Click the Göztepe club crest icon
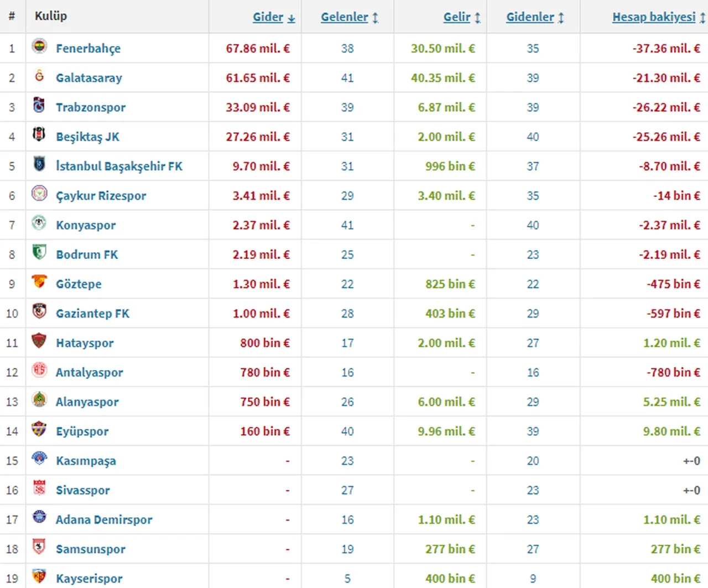 tap(39, 282)
